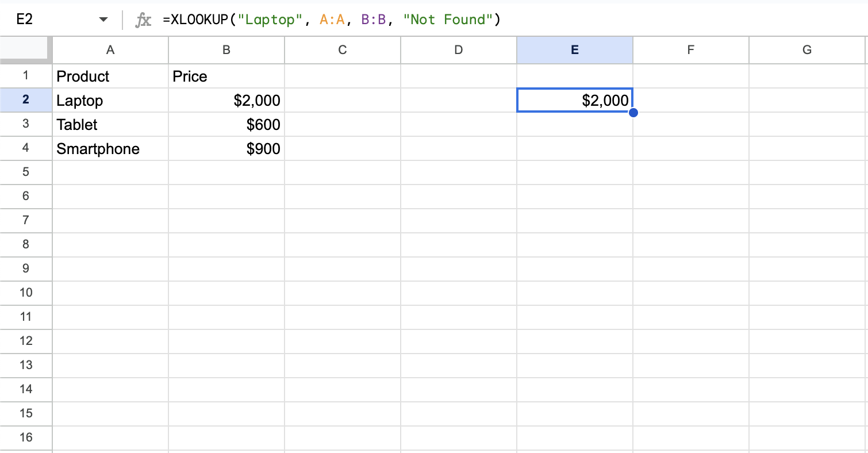Click the E2 Name Box field
Image resolution: width=868 pixels, height=453 pixels.
pos(46,20)
